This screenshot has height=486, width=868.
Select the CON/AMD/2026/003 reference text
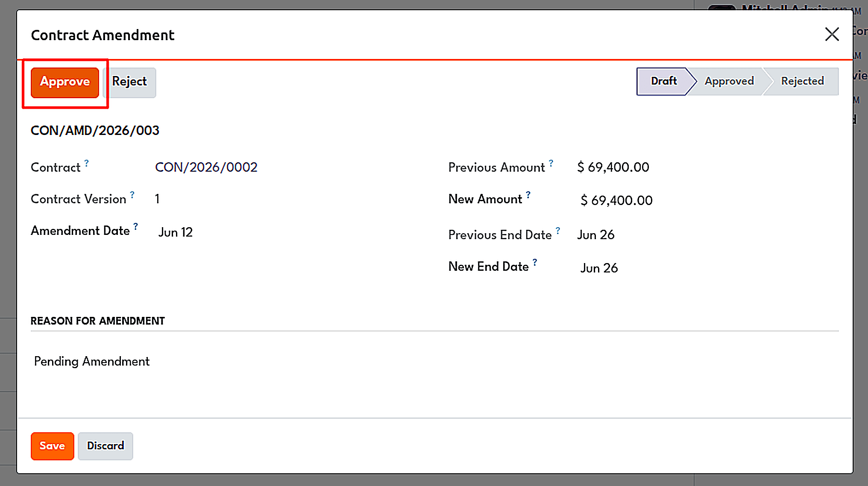pos(95,130)
